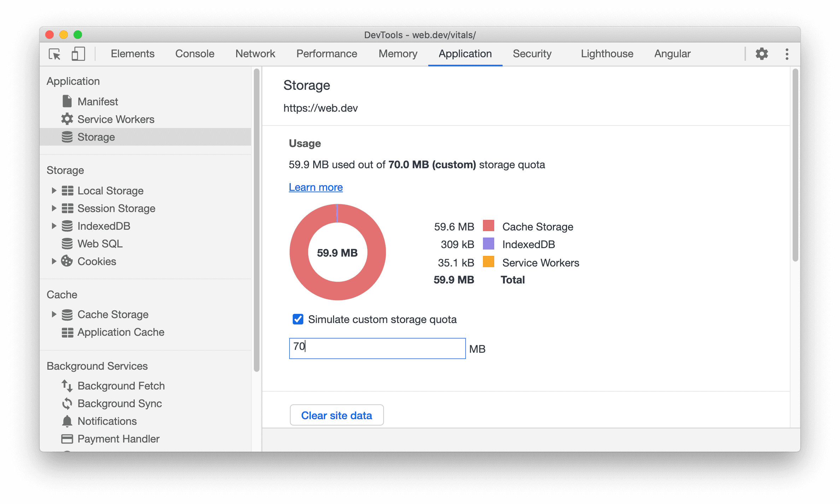Click the Service Workers icon

tap(66, 119)
